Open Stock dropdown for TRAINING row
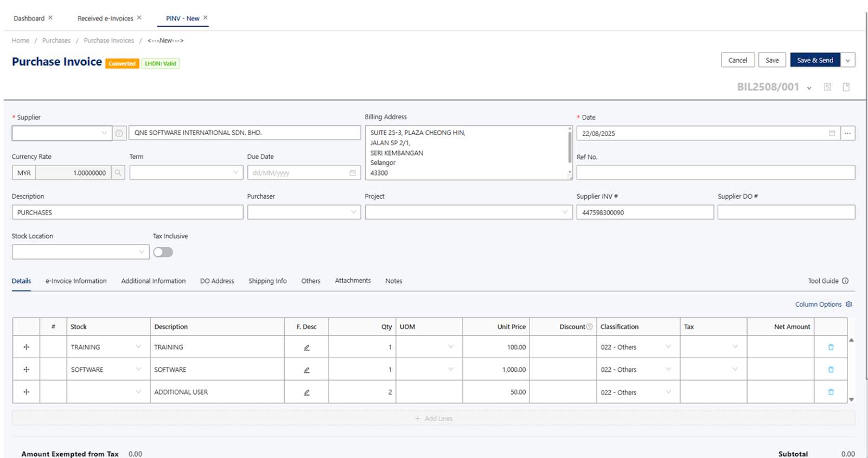The width and height of the screenshot is (868, 458). point(138,347)
